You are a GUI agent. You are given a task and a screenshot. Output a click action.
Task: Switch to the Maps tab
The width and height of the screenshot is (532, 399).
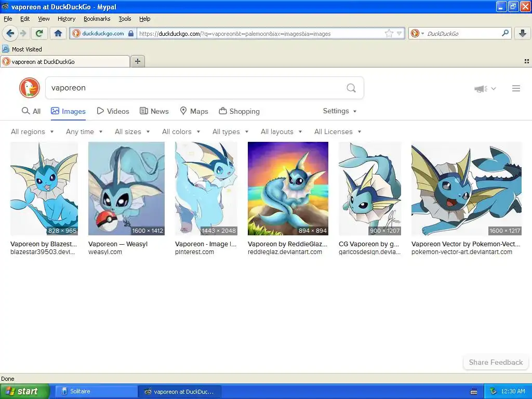click(194, 111)
